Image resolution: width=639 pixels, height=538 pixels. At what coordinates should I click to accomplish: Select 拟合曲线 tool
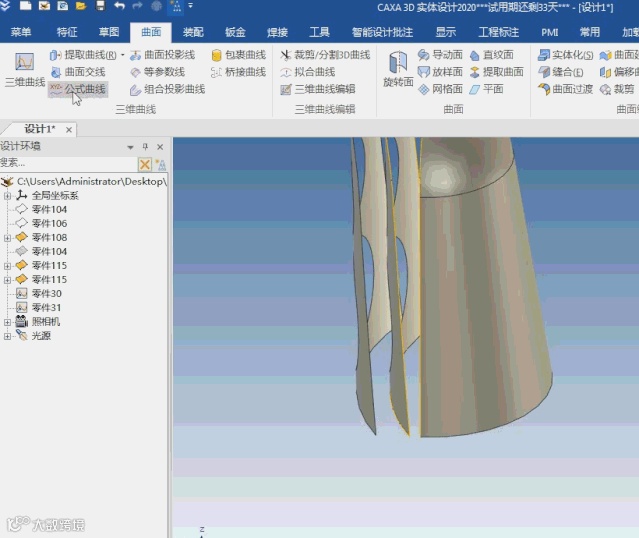tap(308, 72)
